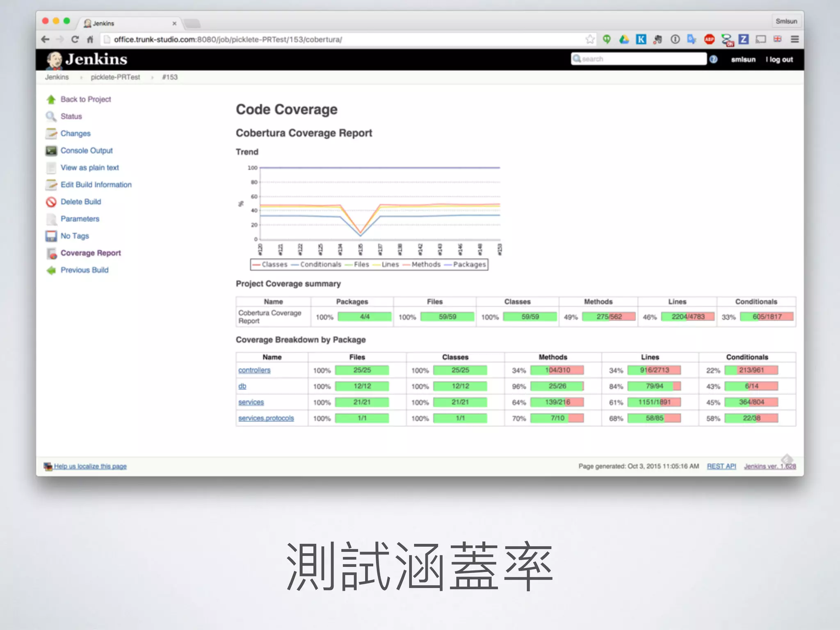Click the Status magnifier icon in sidebar
The image size is (840, 630).
click(51, 116)
